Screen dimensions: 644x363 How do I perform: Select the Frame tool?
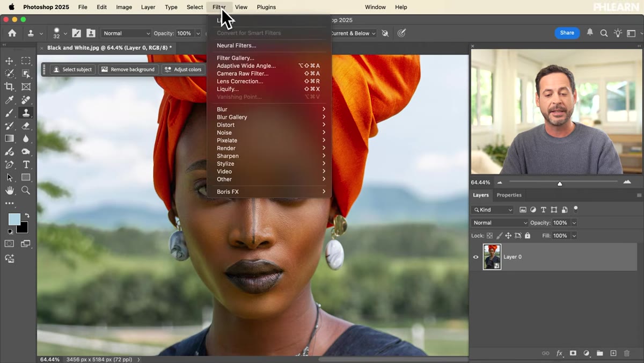(x=26, y=86)
